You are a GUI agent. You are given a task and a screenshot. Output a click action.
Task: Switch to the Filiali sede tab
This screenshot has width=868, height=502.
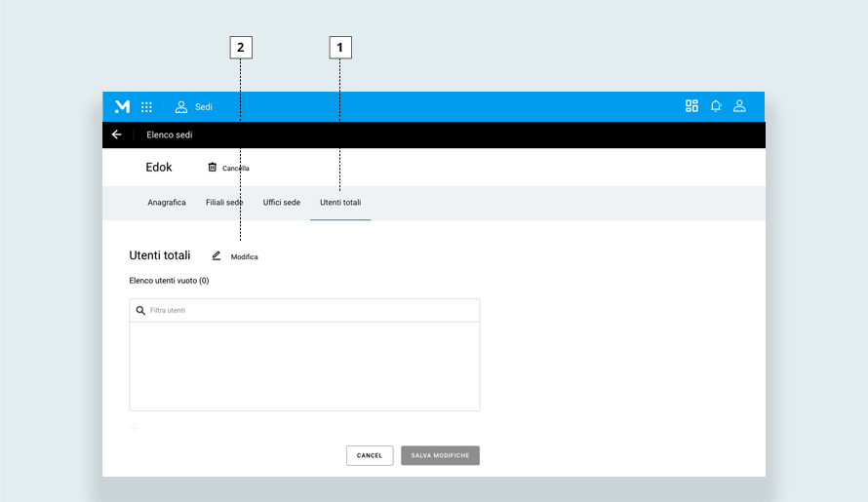pos(224,203)
